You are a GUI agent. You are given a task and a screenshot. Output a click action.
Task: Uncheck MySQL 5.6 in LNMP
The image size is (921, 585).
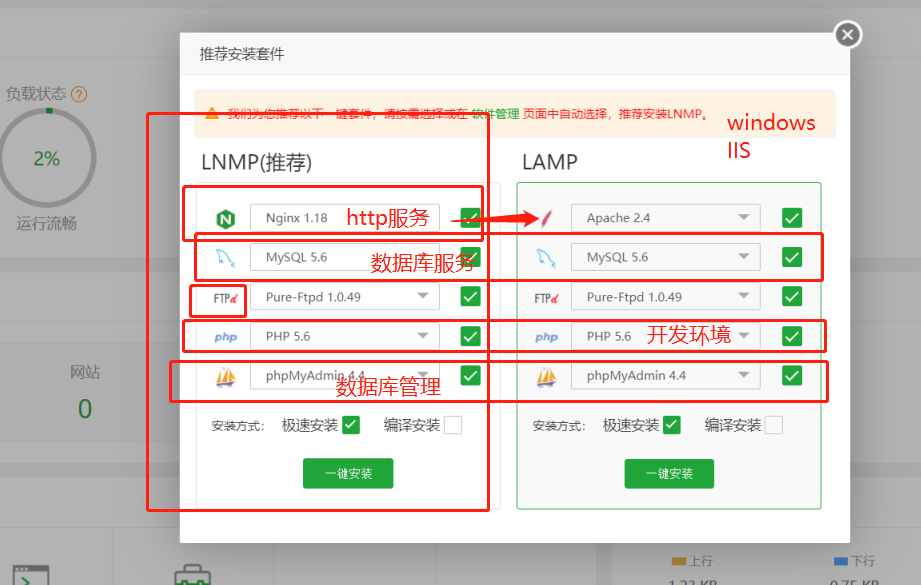[470, 257]
